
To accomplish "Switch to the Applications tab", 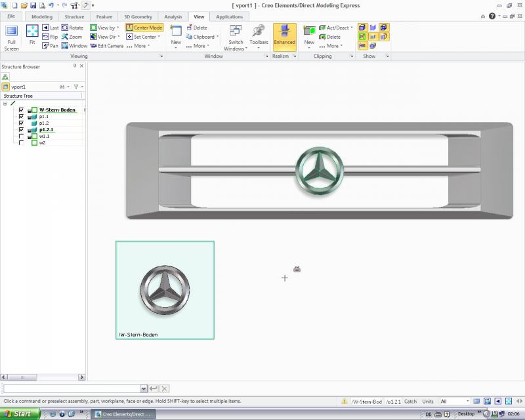I will 229,17.
